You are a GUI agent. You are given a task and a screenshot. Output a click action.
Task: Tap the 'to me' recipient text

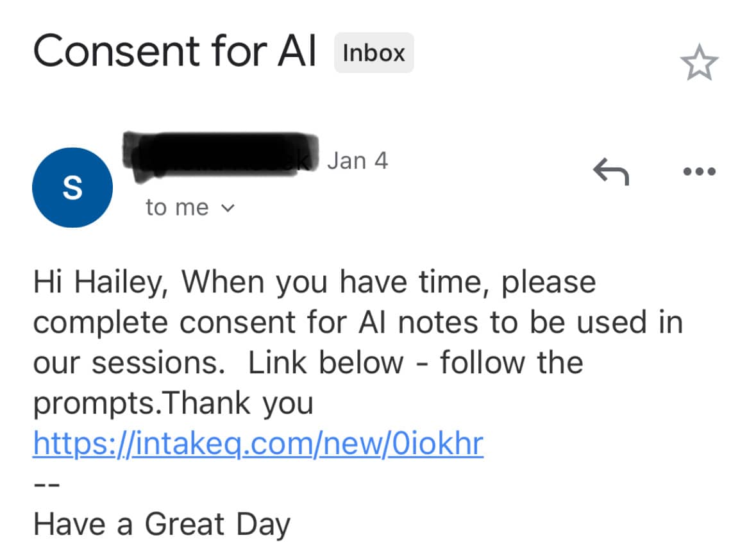click(x=177, y=208)
